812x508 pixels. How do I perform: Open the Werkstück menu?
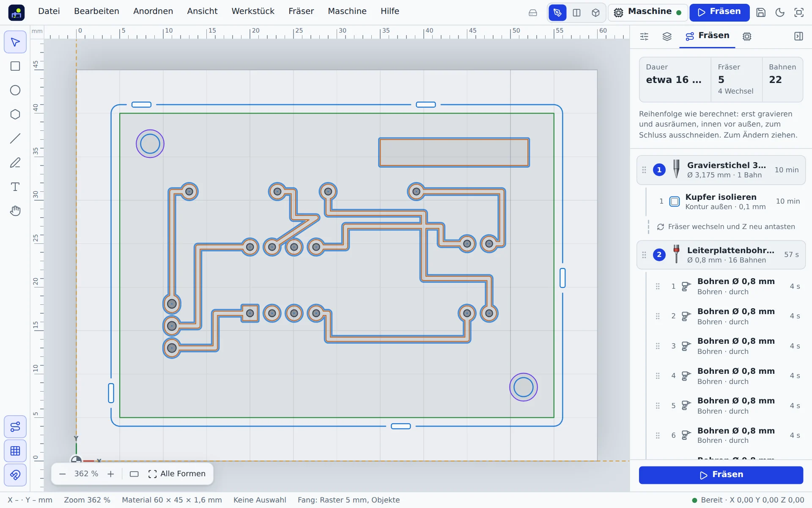pos(253,11)
